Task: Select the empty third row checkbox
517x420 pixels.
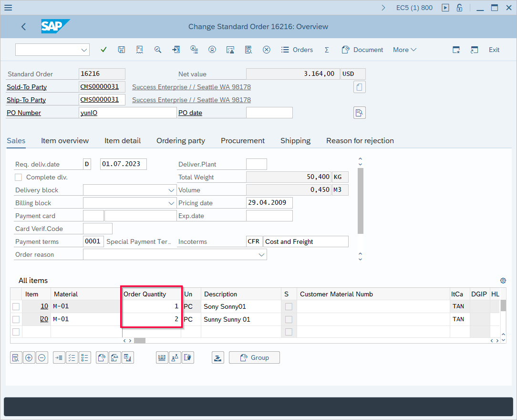Action: tap(16, 332)
